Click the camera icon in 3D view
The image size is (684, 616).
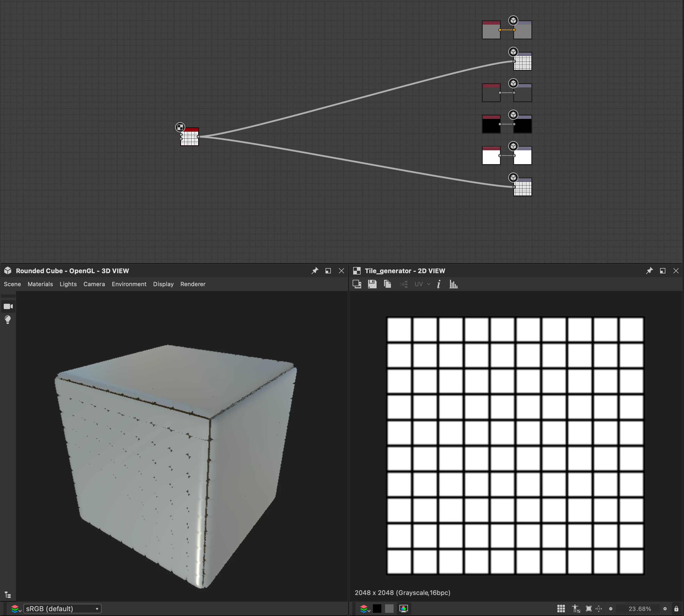coord(8,306)
